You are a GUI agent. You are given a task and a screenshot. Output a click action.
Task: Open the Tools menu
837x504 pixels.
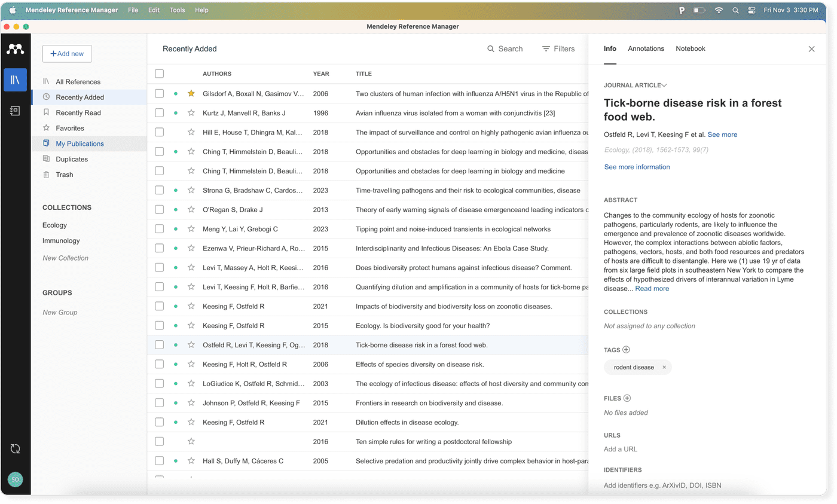click(x=176, y=10)
